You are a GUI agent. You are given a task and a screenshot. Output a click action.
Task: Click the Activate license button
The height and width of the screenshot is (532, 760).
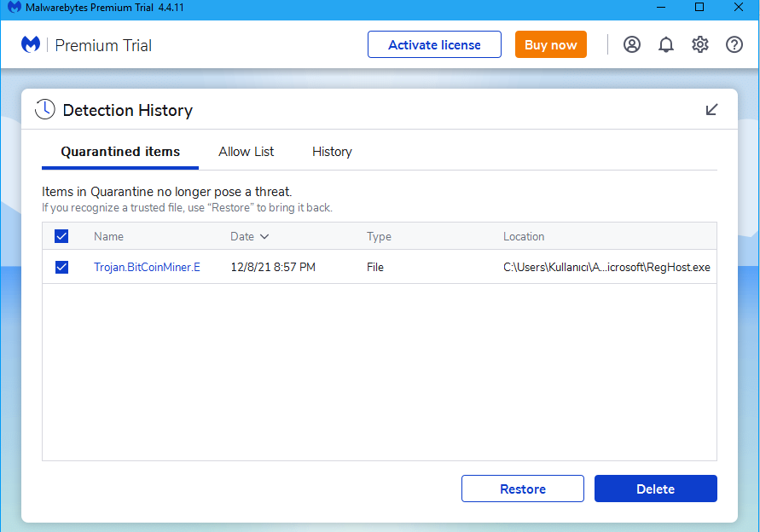(x=434, y=44)
